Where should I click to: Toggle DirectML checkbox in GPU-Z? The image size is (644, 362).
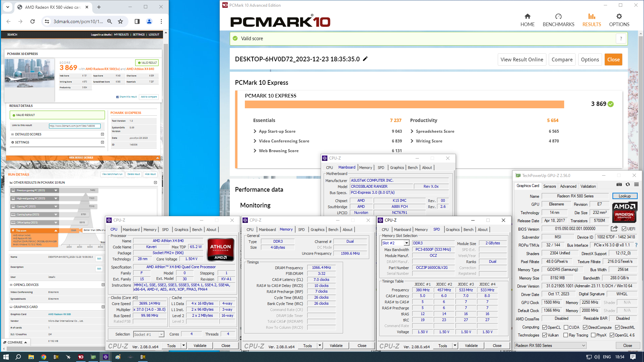(617, 327)
